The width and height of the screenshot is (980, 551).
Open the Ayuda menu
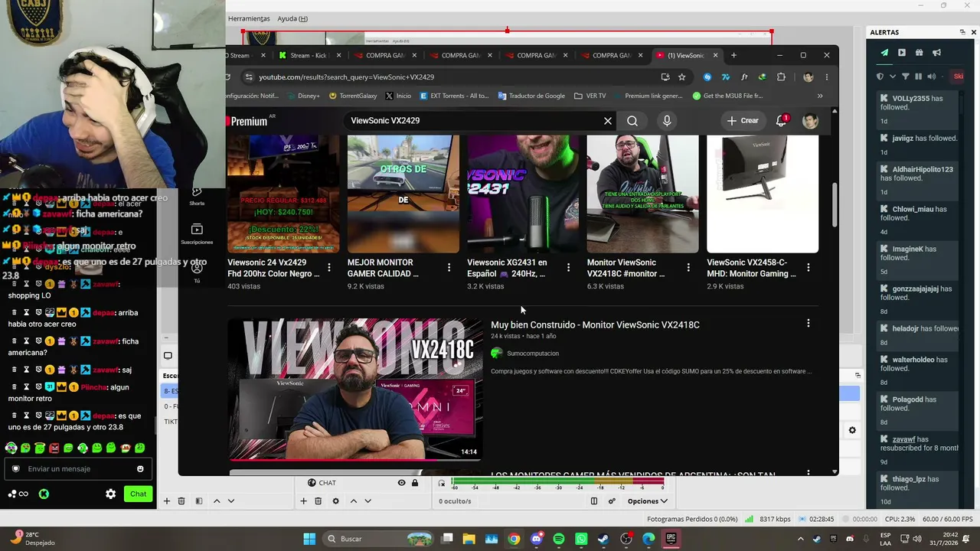click(292, 18)
